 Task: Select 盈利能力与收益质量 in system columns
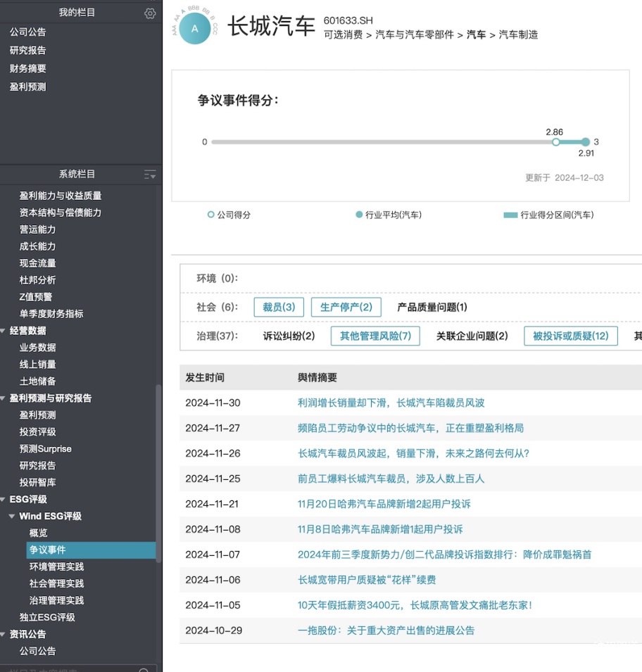pos(61,196)
